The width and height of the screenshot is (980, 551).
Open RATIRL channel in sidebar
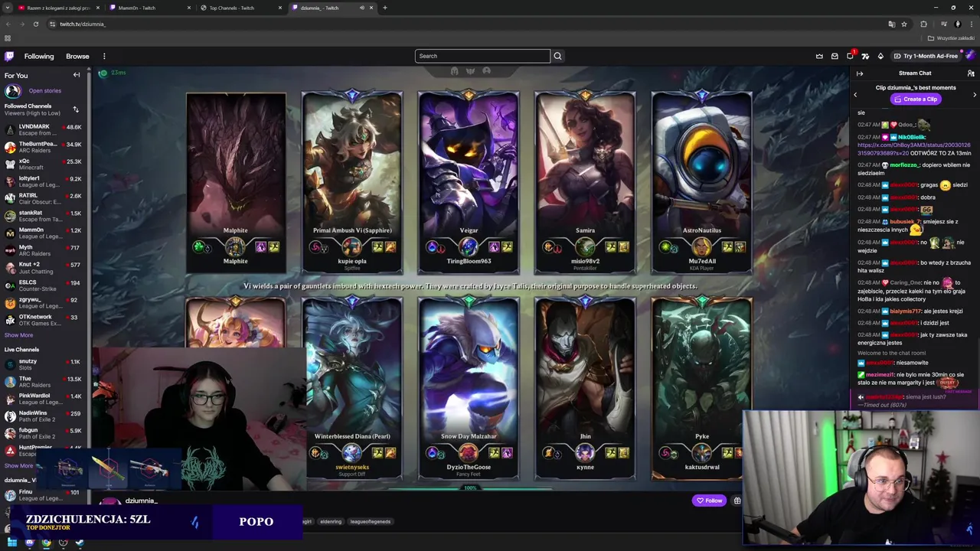click(x=44, y=199)
